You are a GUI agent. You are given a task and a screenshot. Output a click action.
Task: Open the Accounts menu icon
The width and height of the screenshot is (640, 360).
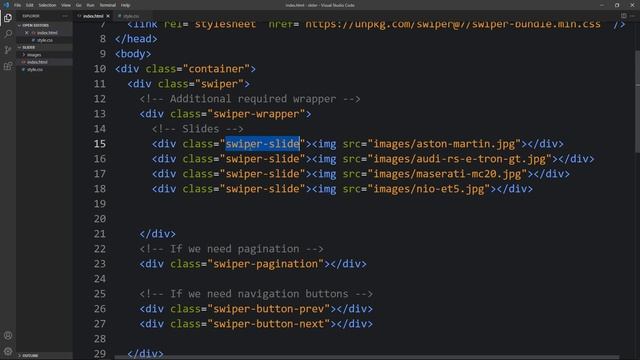tap(8, 336)
